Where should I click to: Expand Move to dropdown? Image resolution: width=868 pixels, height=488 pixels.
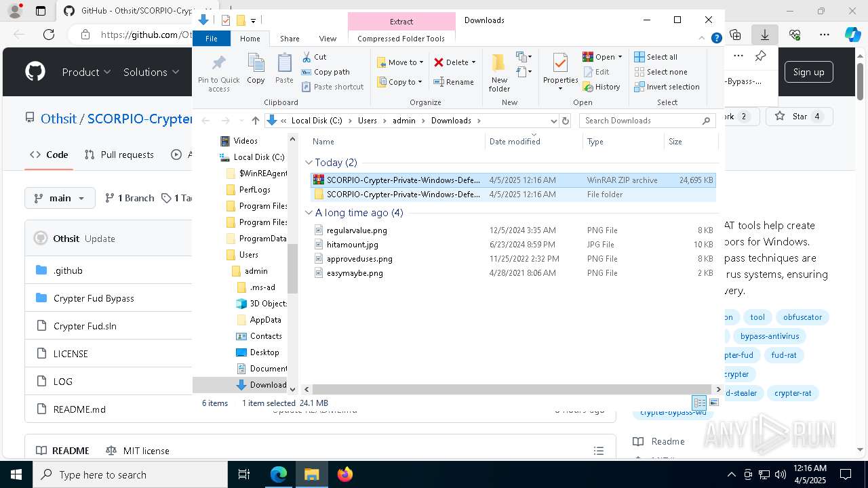[421, 62]
